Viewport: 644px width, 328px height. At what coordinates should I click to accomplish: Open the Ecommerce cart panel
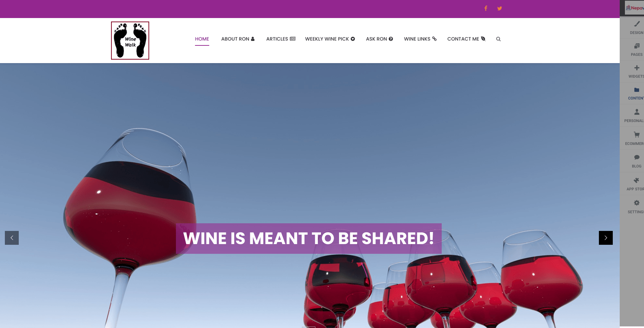coord(636,138)
